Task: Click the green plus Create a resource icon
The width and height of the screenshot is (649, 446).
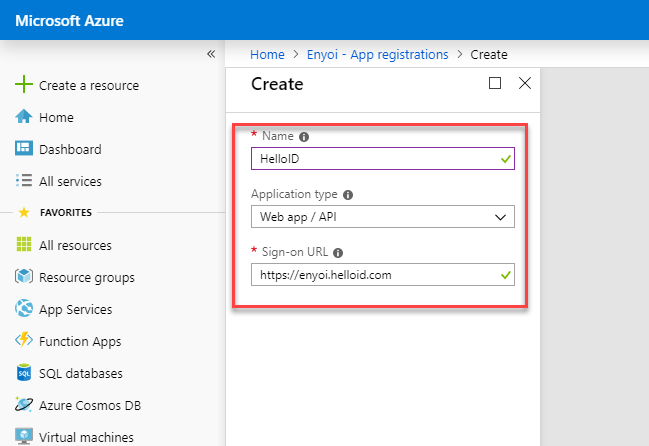Action: pos(24,84)
